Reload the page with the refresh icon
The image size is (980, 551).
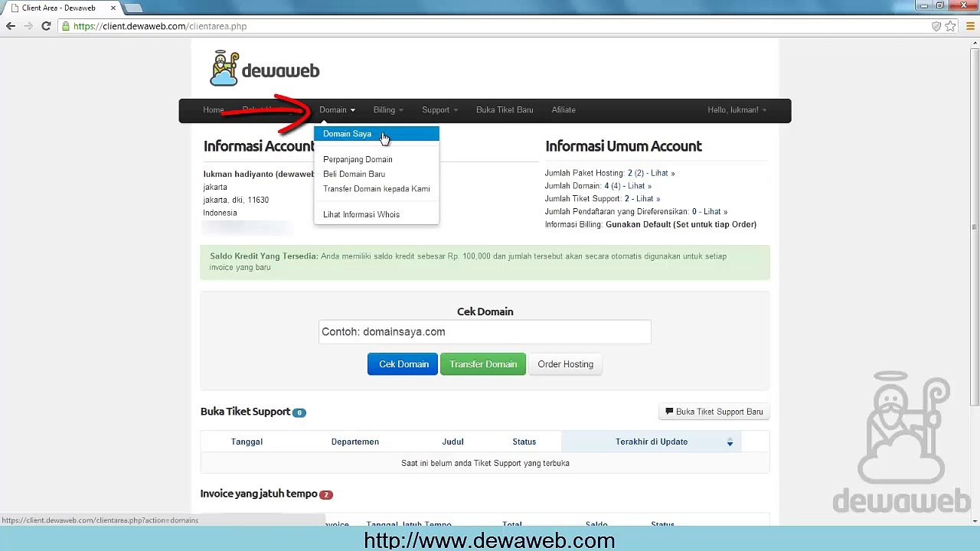click(46, 26)
